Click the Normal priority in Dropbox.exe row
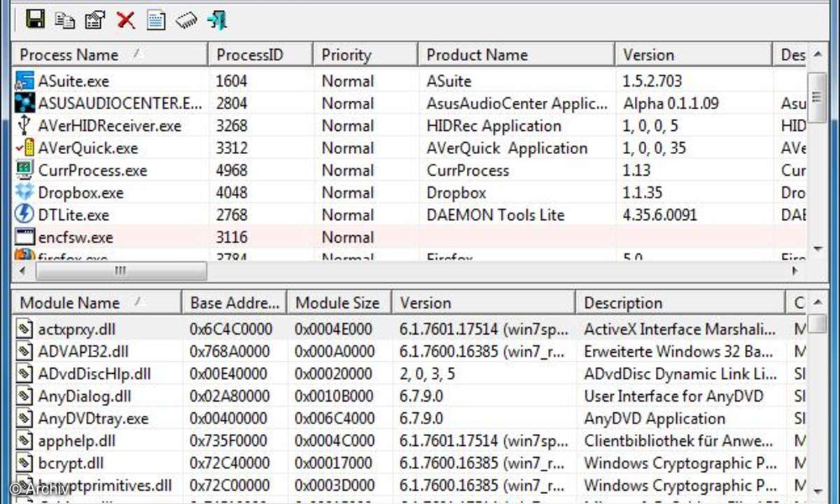 348,192
